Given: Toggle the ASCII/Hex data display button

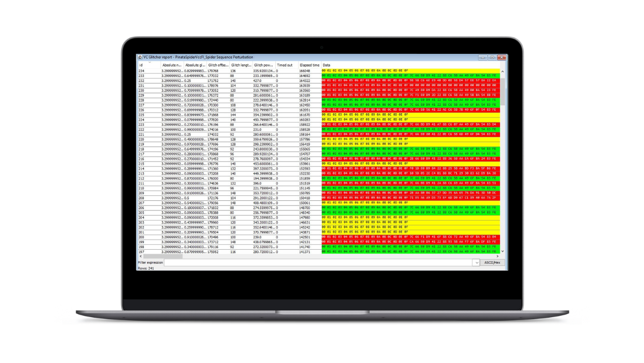Looking at the screenshot, I should 493,262.
